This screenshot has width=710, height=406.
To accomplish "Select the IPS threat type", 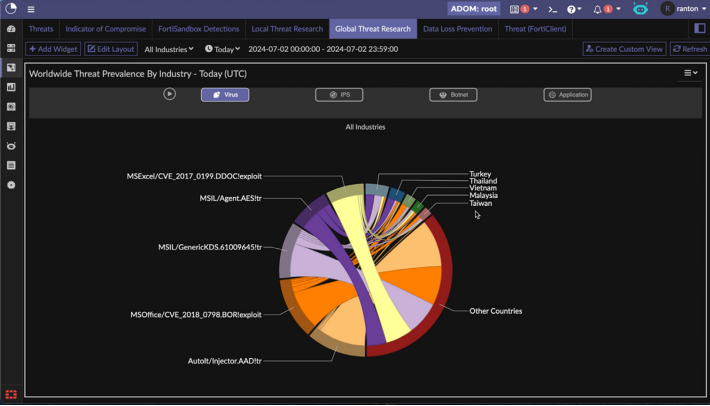I will [x=339, y=95].
